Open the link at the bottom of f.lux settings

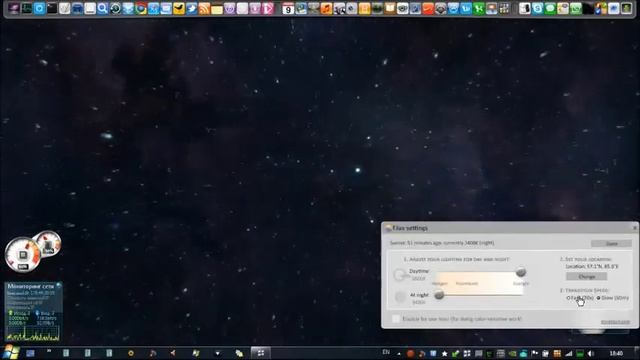tap(615, 322)
